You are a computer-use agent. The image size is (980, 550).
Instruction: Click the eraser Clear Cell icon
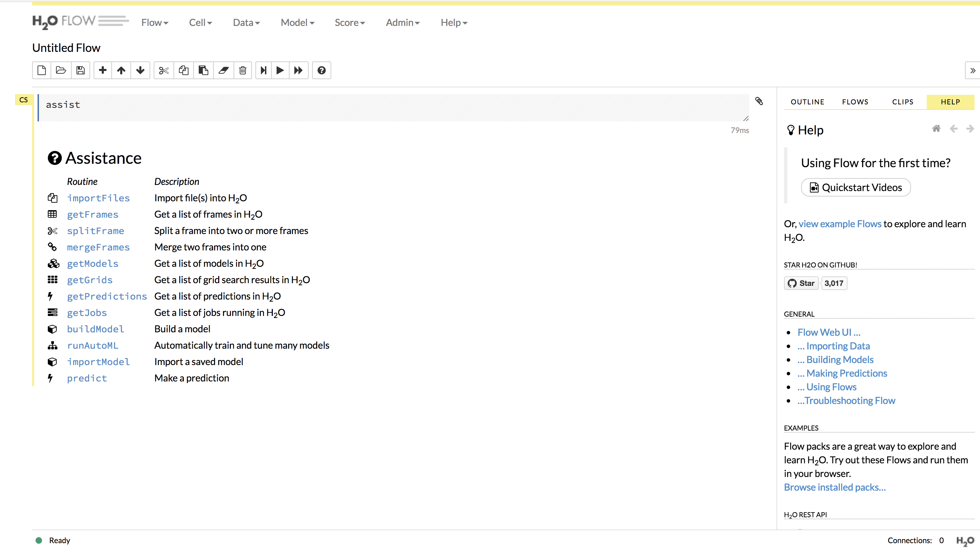[x=223, y=70]
